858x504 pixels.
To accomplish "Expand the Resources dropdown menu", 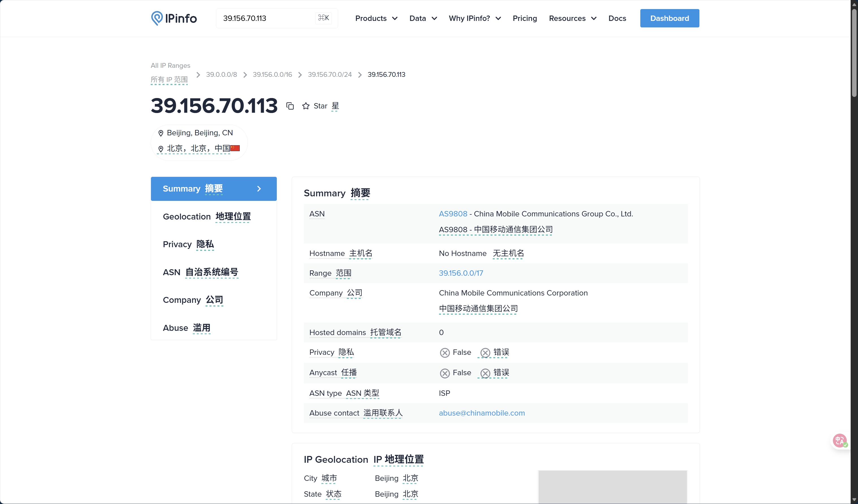I will 572,18.
